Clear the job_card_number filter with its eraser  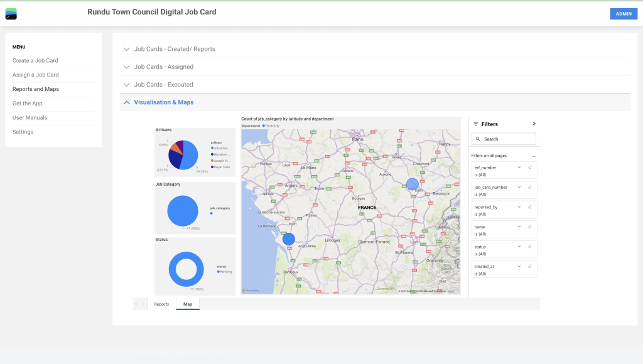pyautogui.click(x=530, y=187)
